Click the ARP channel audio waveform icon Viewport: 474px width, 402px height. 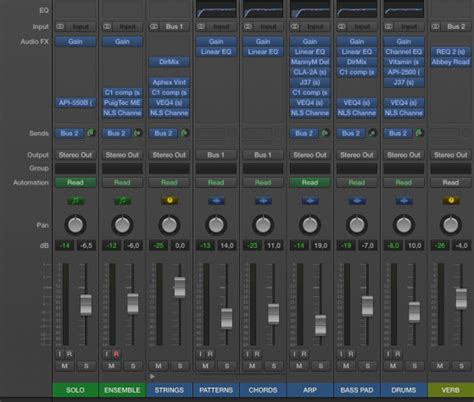tap(310, 201)
